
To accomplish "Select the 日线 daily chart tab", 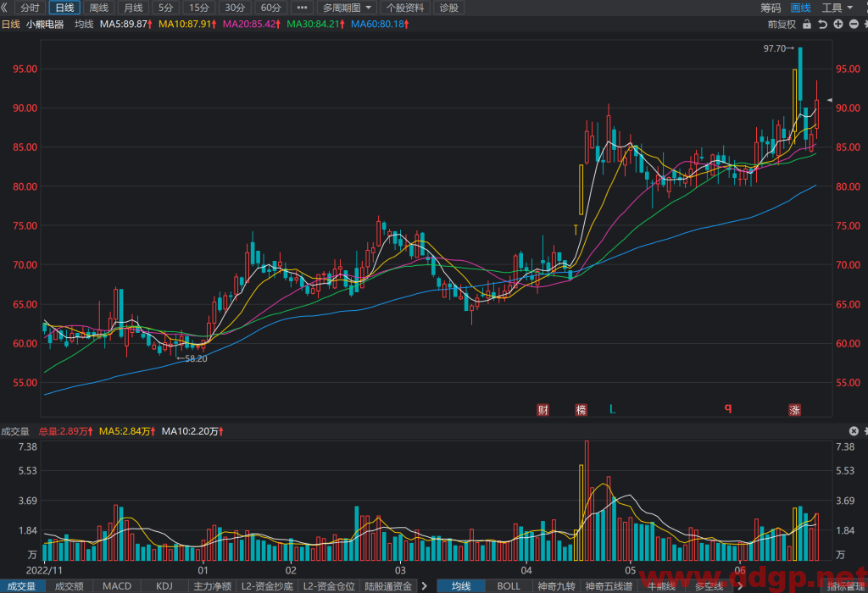I will click(64, 8).
